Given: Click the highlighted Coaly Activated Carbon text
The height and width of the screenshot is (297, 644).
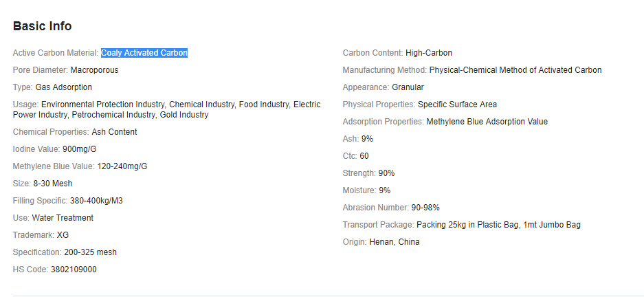Looking at the screenshot, I should point(144,53).
